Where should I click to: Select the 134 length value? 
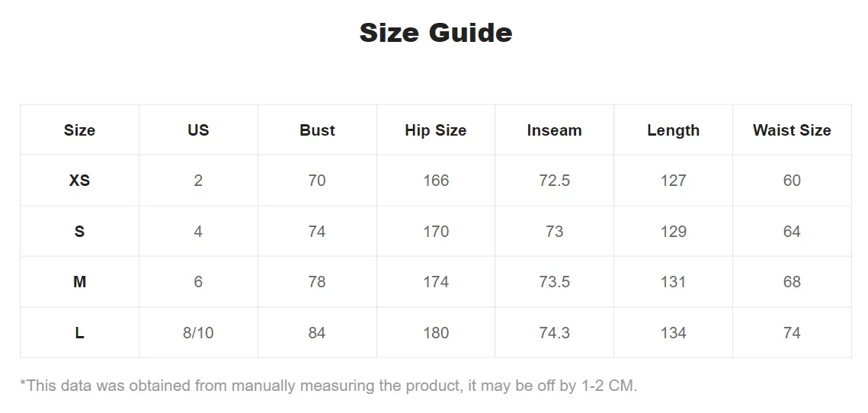pyautogui.click(x=673, y=333)
